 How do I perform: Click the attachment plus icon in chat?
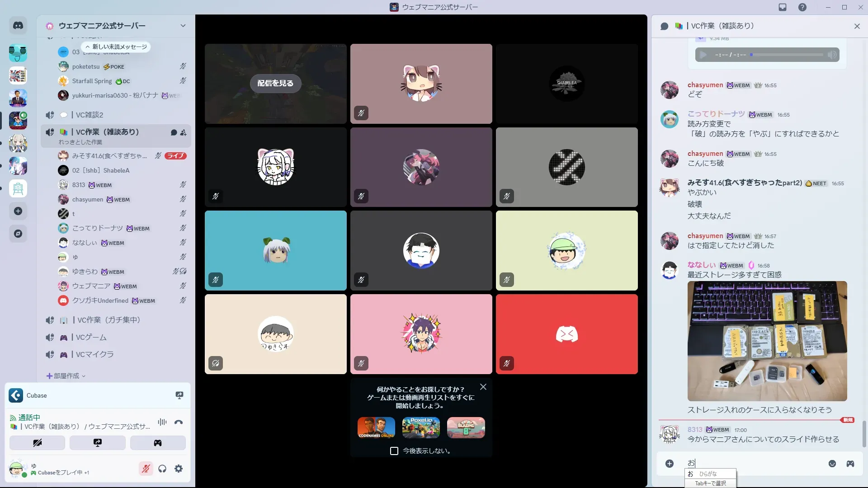[670, 464]
